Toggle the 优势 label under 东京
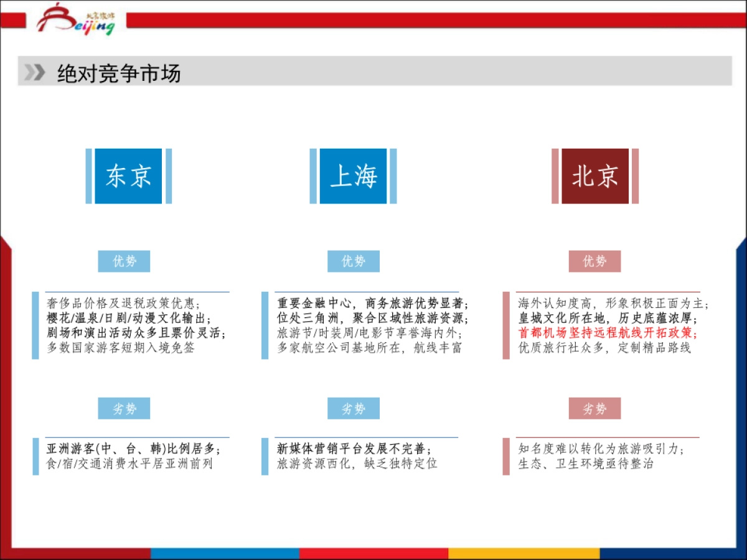 coord(124,261)
